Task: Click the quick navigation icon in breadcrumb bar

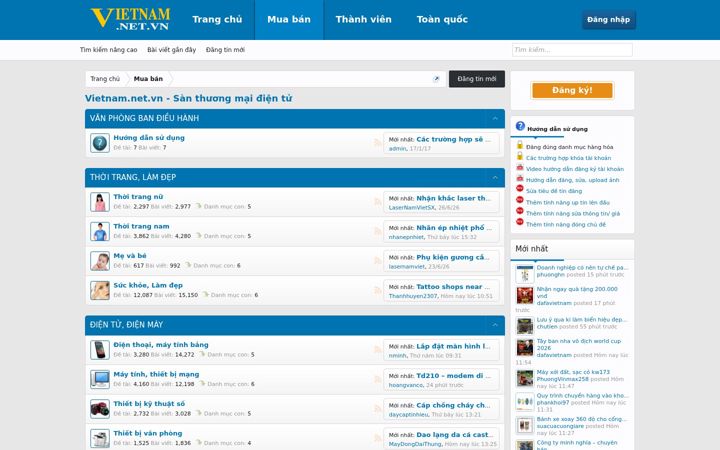Action: (436, 79)
